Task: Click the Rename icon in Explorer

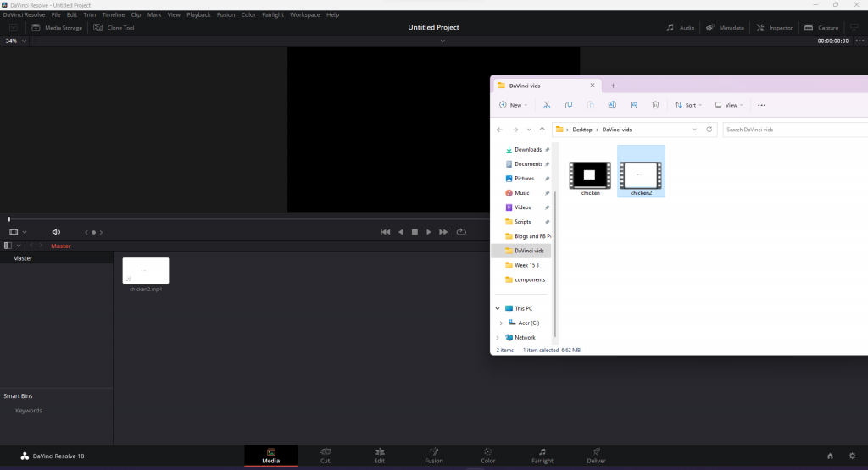Action: click(x=612, y=105)
